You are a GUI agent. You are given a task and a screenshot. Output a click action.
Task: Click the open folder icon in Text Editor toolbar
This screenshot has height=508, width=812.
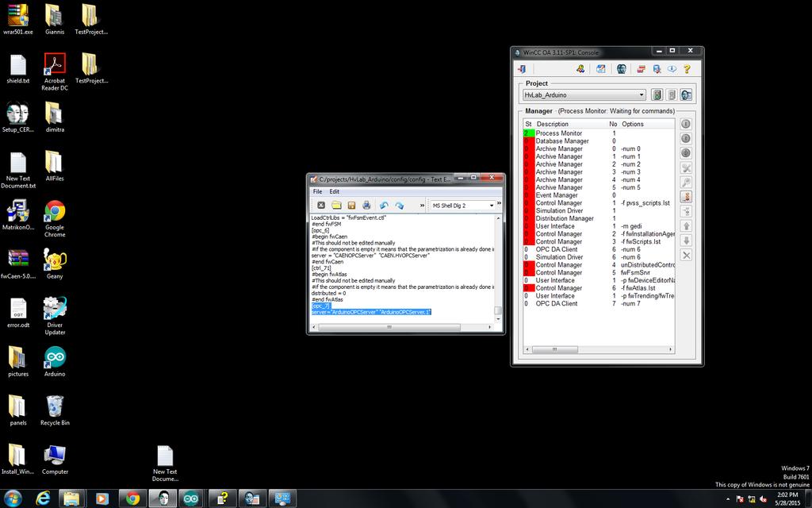pos(336,206)
